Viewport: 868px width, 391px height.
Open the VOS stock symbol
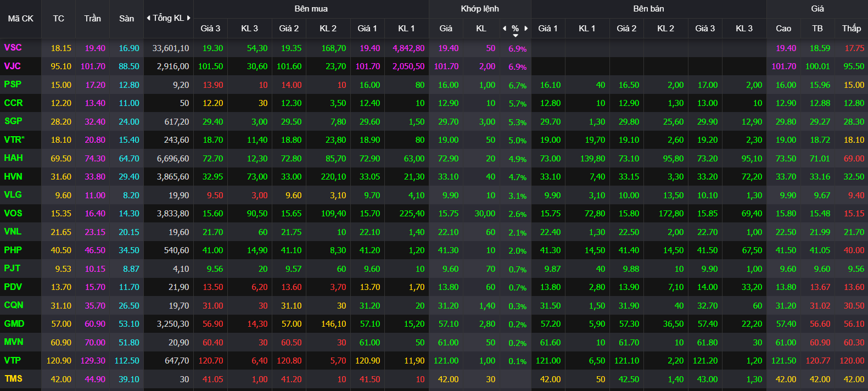coord(13,213)
